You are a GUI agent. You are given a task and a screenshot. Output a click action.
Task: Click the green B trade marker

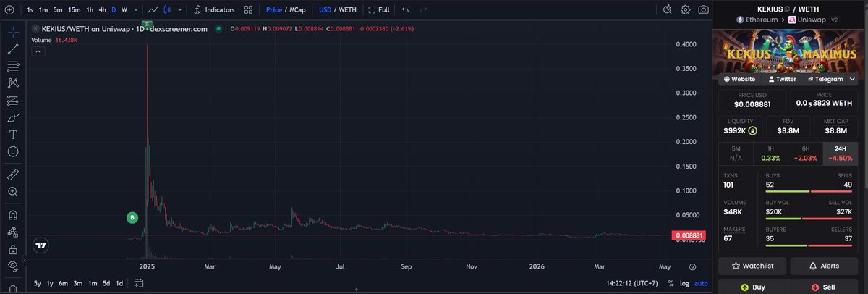[132, 217]
